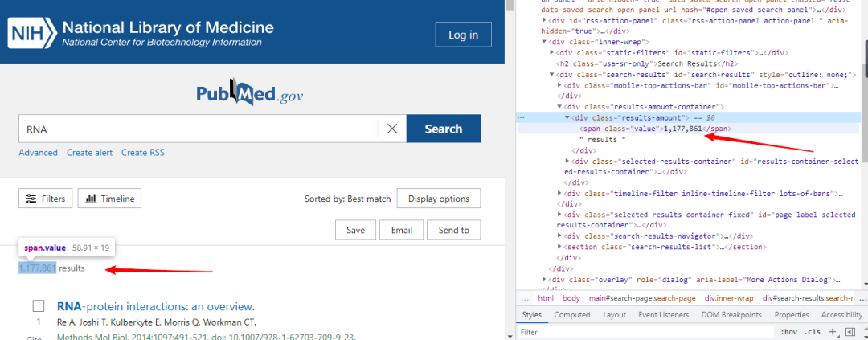This screenshot has width=868, height=340.
Task: Click the Methods Mol Biol citation line
Action: [x=207, y=336]
